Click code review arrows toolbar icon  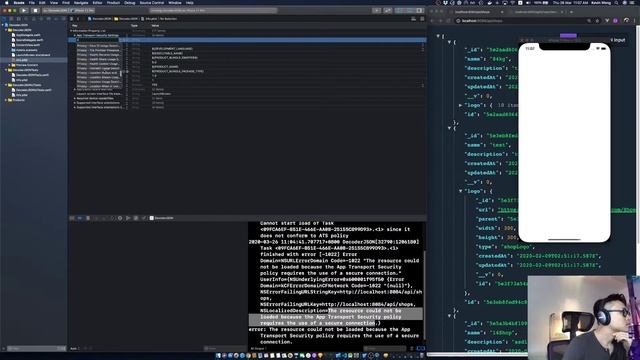(x=388, y=11)
